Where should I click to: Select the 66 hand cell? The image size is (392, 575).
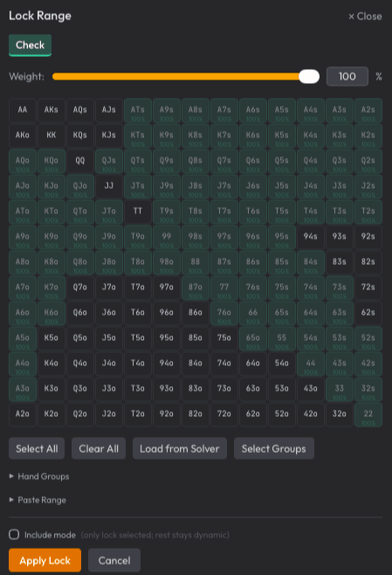(x=253, y=313)
